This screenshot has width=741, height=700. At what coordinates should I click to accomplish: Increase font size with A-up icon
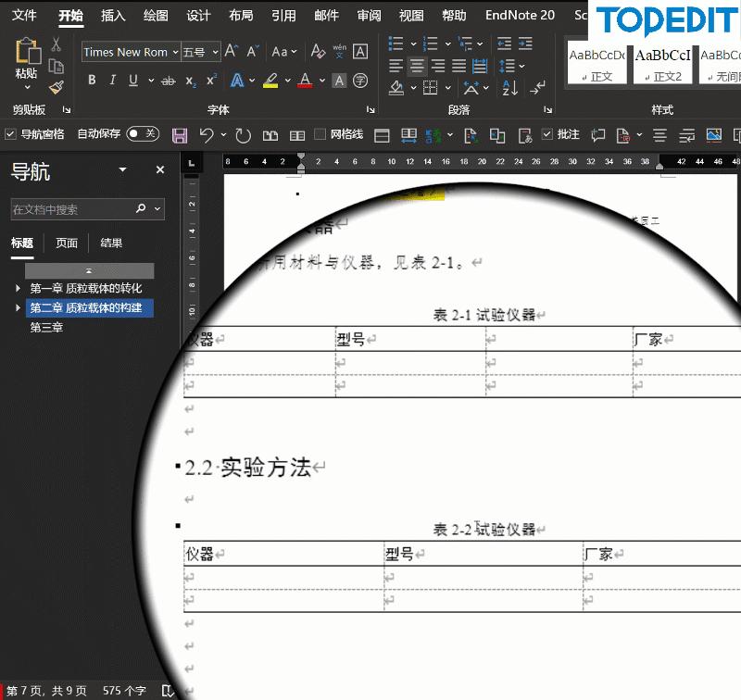(231, 51)
